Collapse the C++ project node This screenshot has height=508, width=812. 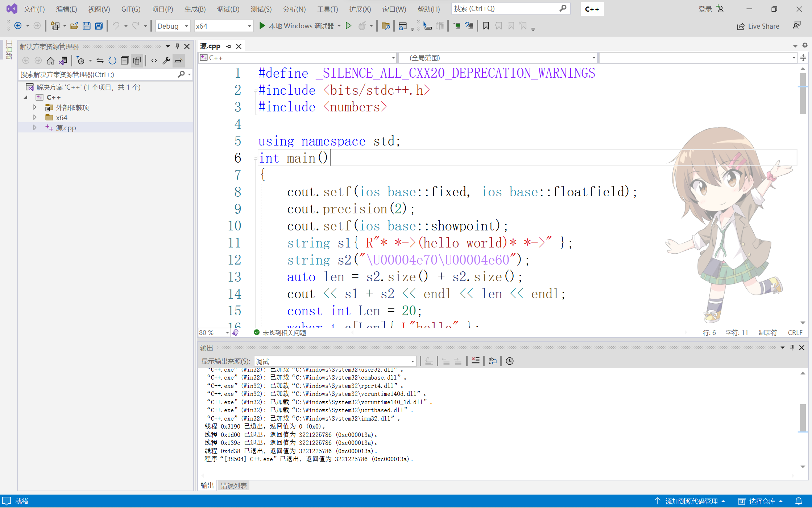pos(25,97)
